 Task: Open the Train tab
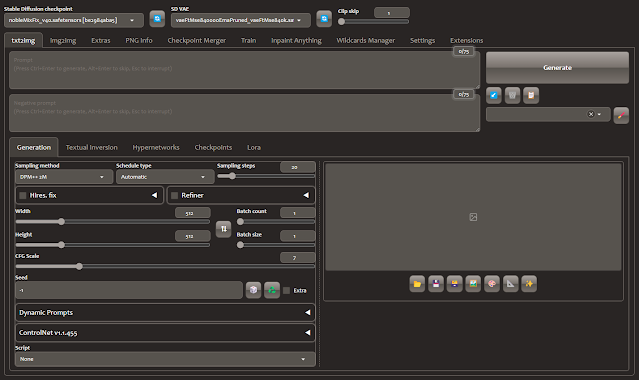coord(248,40)
